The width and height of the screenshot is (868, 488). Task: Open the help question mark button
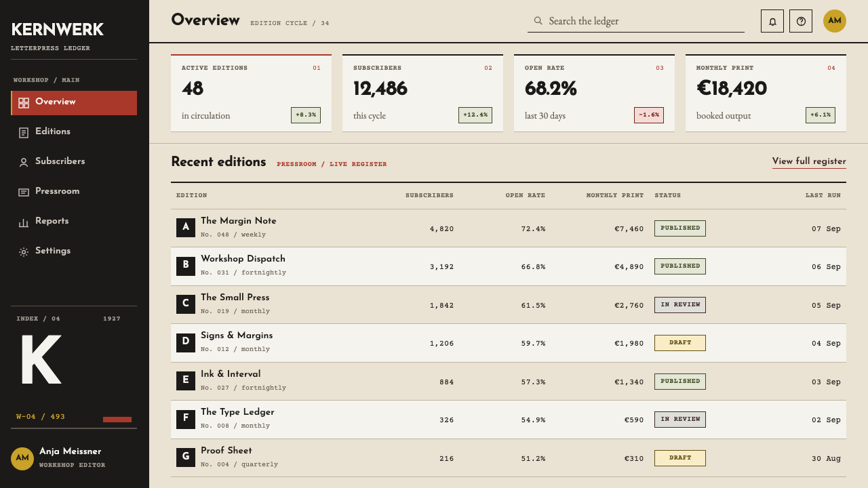tap(801, 21)
